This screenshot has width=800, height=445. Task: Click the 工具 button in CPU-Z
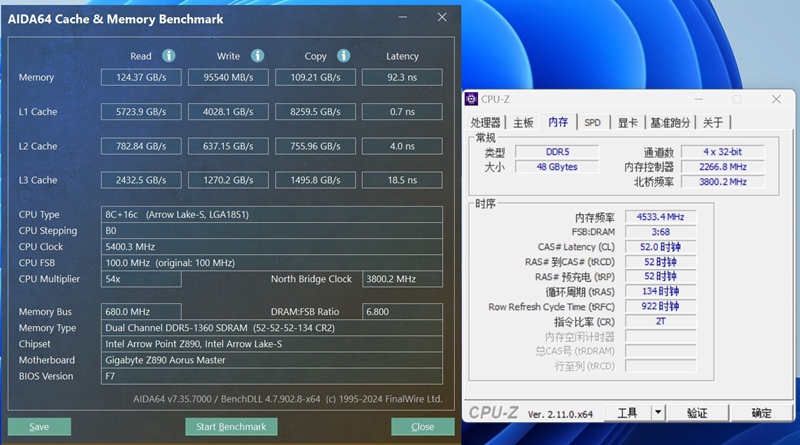[x=627, y=412]
